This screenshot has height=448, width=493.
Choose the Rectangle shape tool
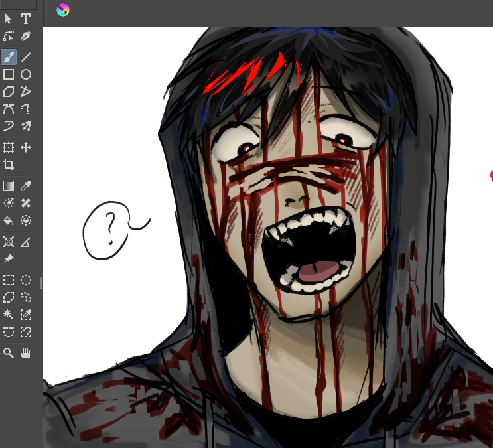(x=9, y=74)
